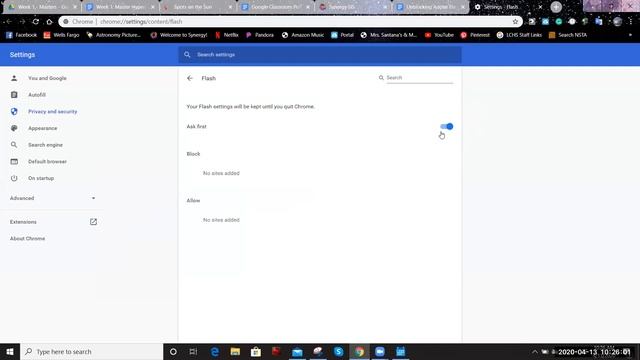Screen dimensions: 640x360
Task: Launch Microsoft Edge from the taskbar
Action: [x=215, y=351]
